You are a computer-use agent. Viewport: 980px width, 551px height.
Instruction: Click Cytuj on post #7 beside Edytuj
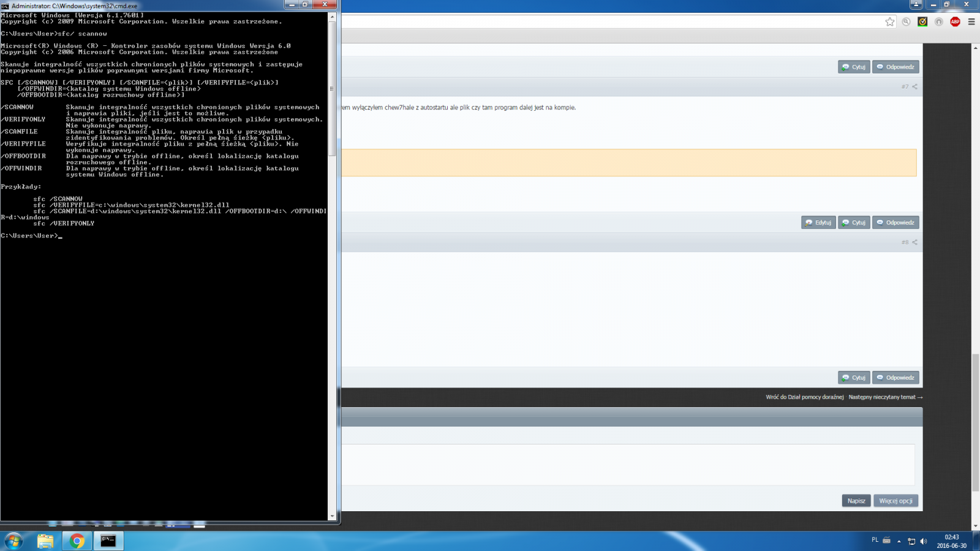854,222
